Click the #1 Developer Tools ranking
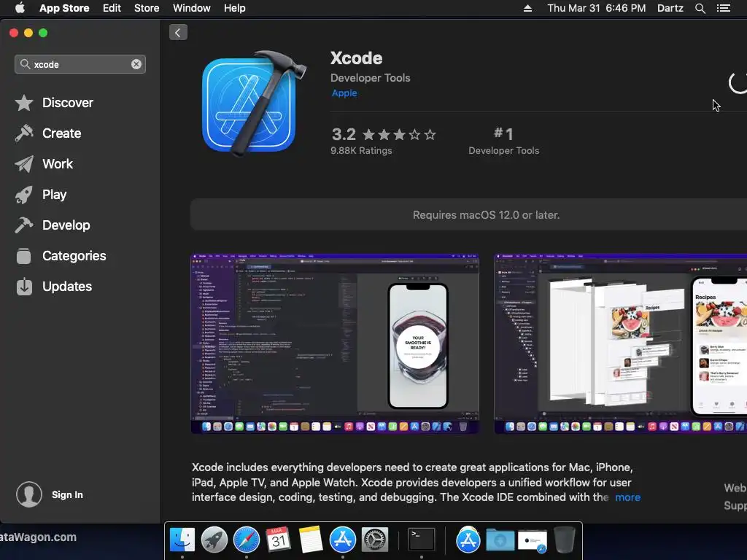 pos(503,141)
